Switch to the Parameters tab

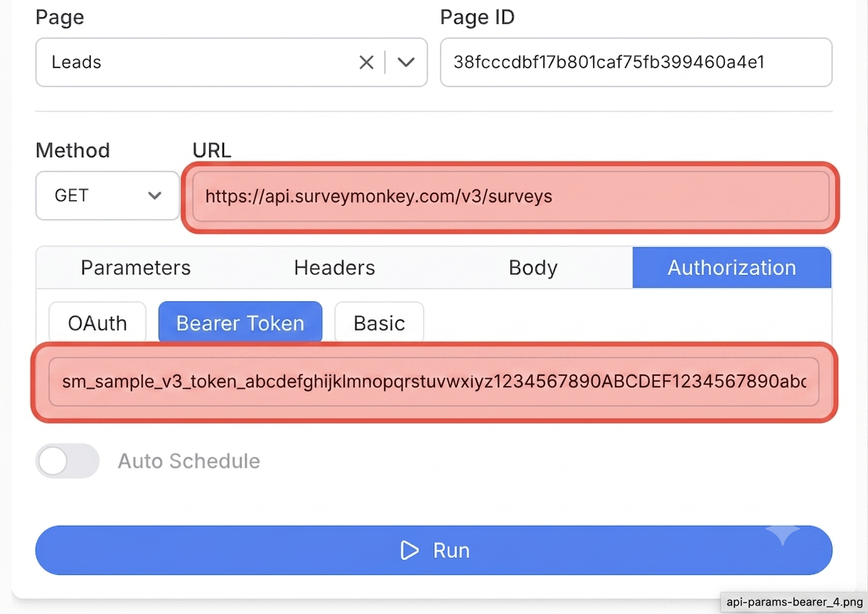[x=136, y=268]
